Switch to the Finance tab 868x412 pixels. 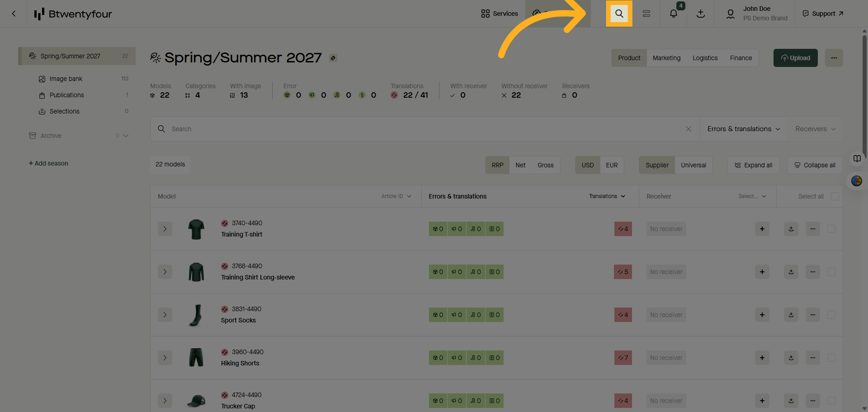(x=741, y=58)
